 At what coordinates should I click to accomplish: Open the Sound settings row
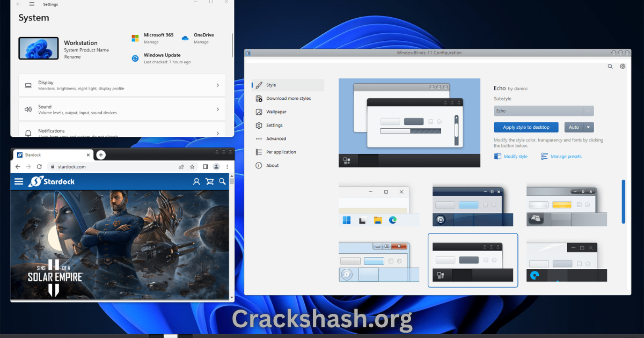tap(122, 109)
